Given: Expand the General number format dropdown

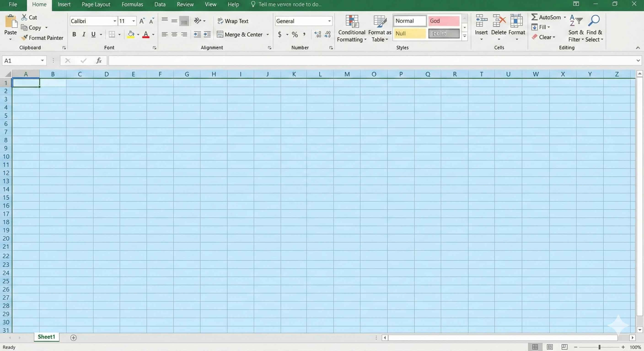Looking at the screenshot, I should click(329, 21).
